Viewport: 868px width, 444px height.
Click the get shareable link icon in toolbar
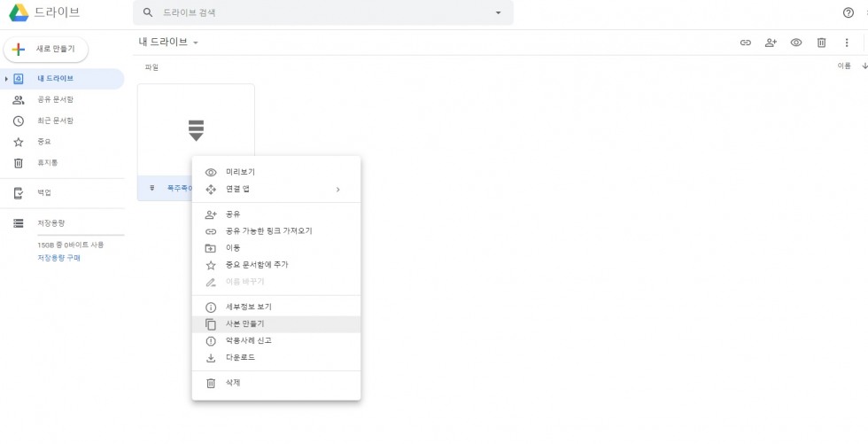coord(745,43)
